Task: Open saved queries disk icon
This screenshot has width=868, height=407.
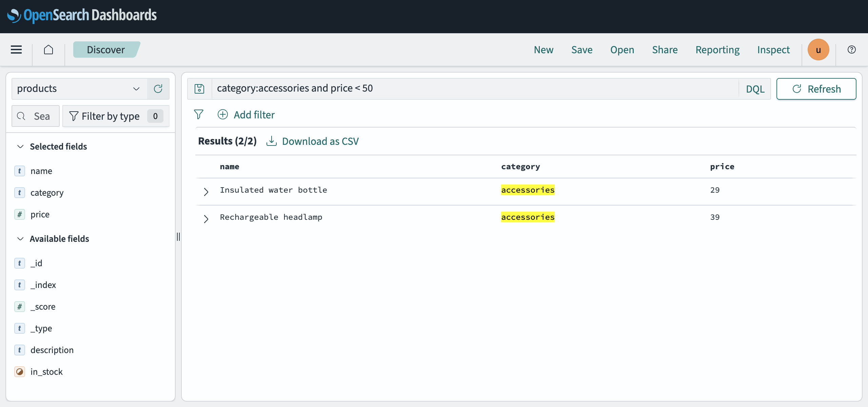Action: [199, 89]
